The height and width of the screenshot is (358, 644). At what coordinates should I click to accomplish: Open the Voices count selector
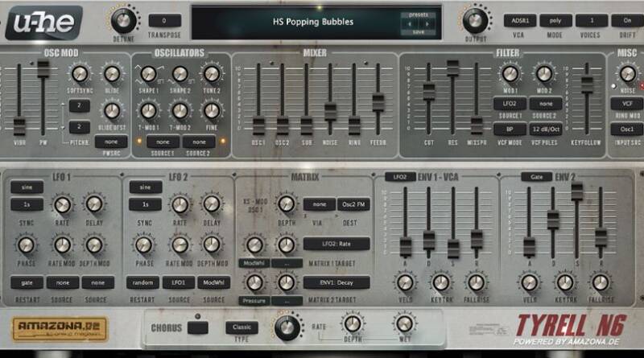[592, 21]
